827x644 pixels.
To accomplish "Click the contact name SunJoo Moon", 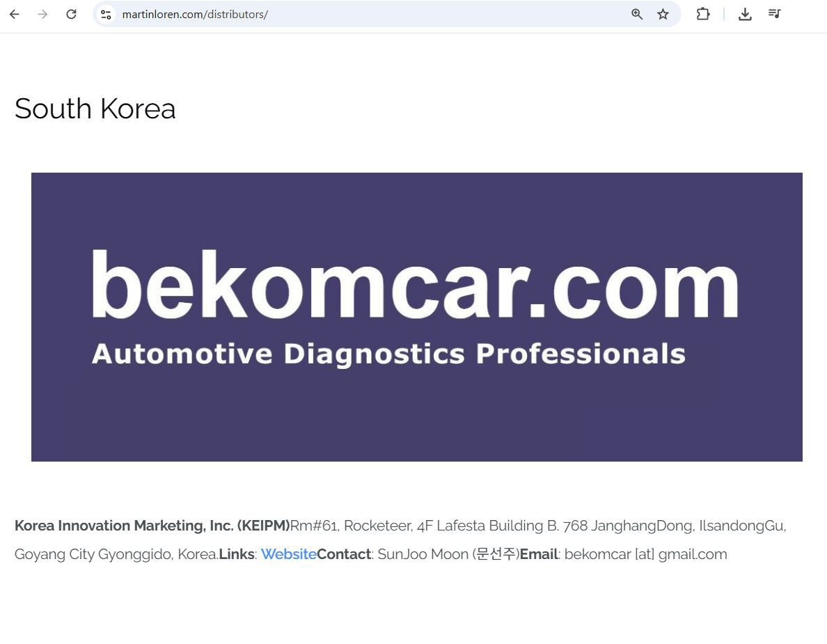I will click(423, 554).
